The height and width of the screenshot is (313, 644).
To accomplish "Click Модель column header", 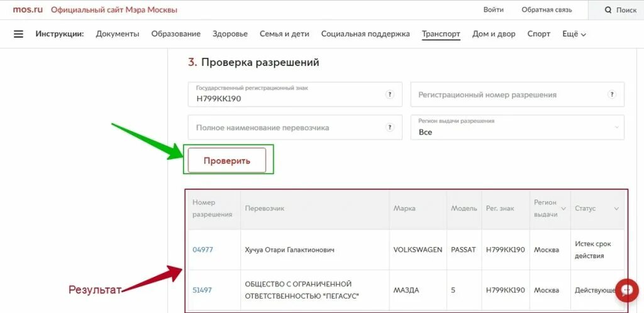I will tap(464, 209).
